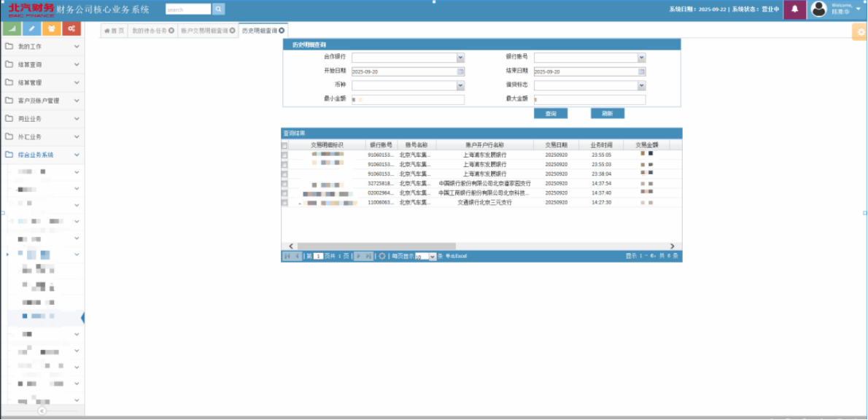This screenshot has width=868, height=420.
Task: Click the green chart shortcut icon
Action: (x=12, y=28)
